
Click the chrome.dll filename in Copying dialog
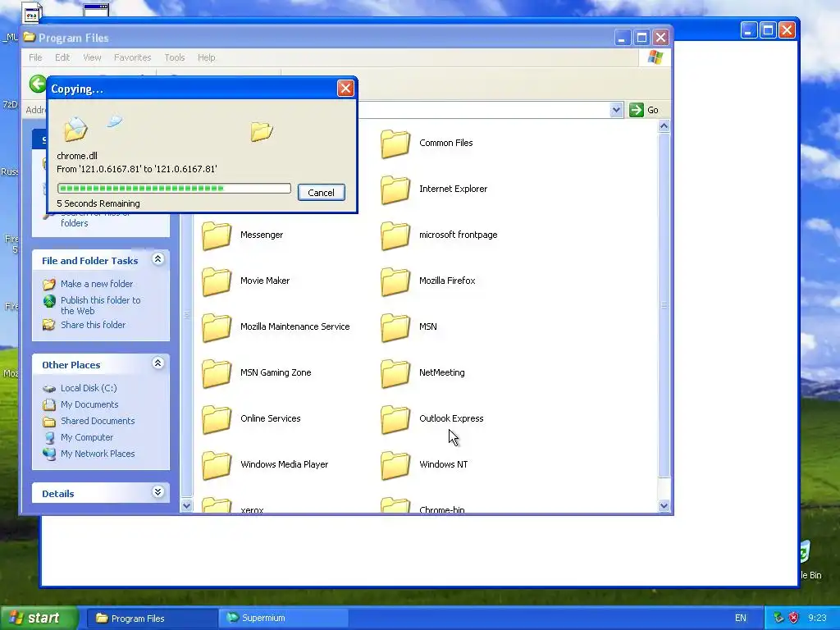point(77,156)
